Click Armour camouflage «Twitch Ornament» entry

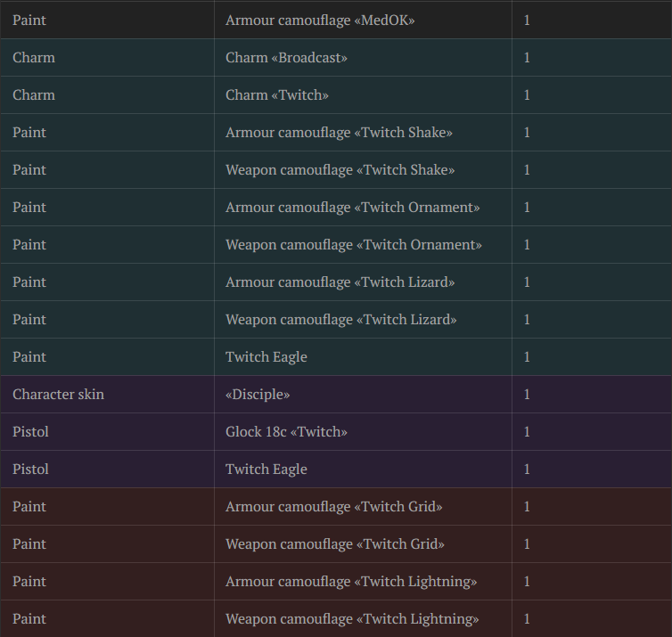click(353, 208)
